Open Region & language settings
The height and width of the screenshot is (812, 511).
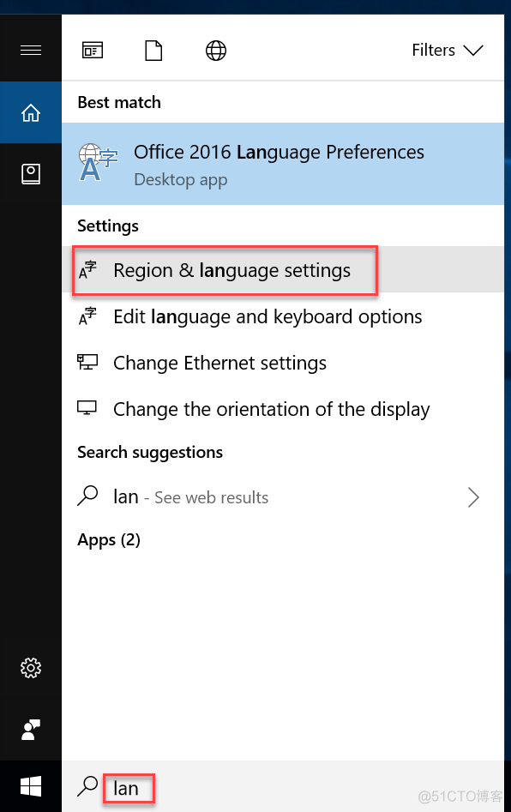coord(283,270)
